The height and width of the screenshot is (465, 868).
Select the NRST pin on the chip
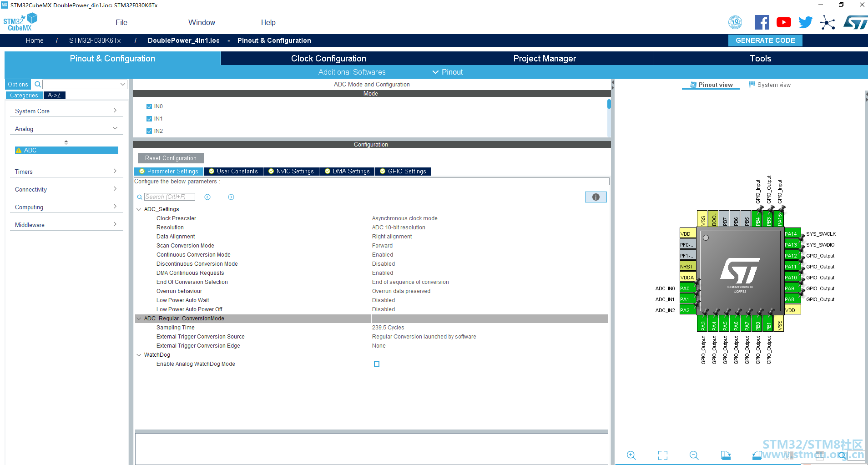[687, 267]
